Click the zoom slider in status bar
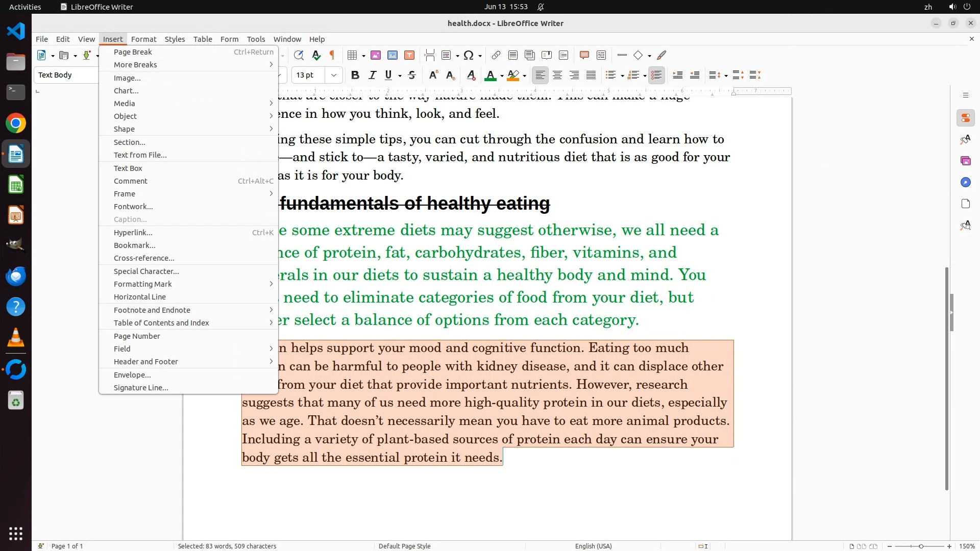Viewport: 980px width, 551px height. coord(921,546)
